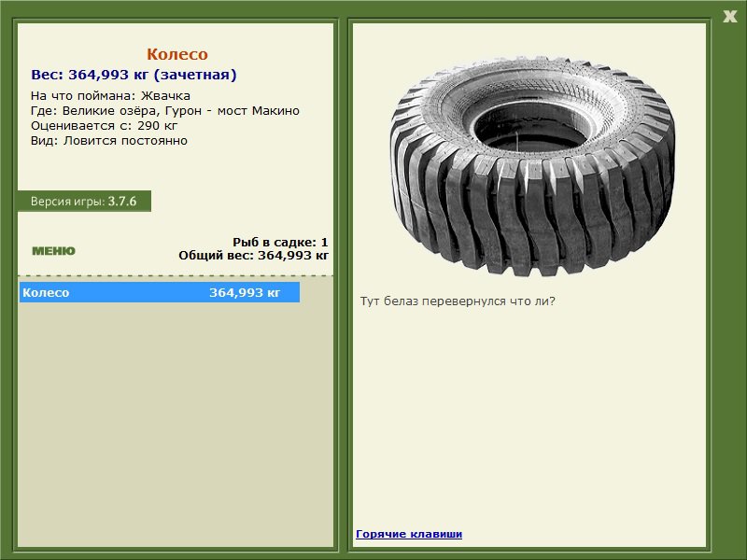747x560 pixels.
Task: Click the Версия игры: 3.7.6 label
Action: [x=84, y=202]
